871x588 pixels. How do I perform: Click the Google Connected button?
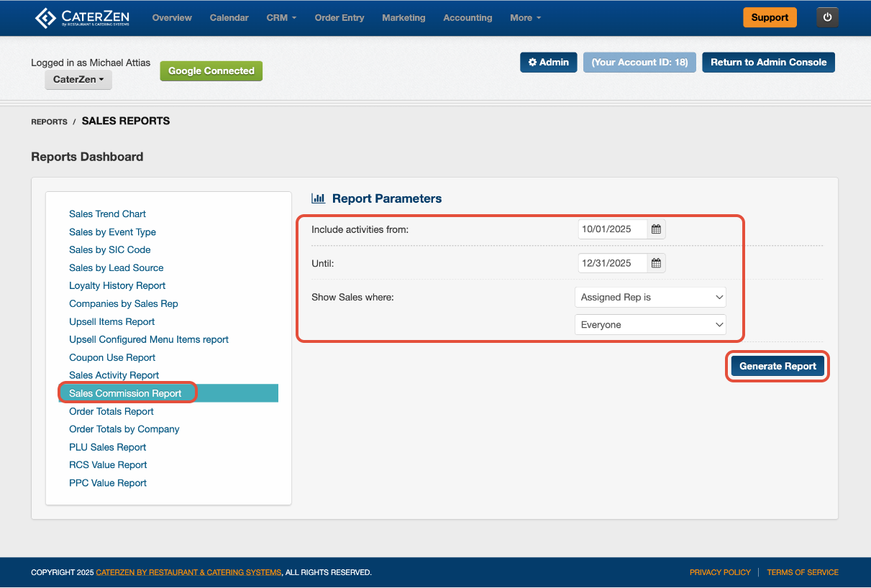[211, 71]
